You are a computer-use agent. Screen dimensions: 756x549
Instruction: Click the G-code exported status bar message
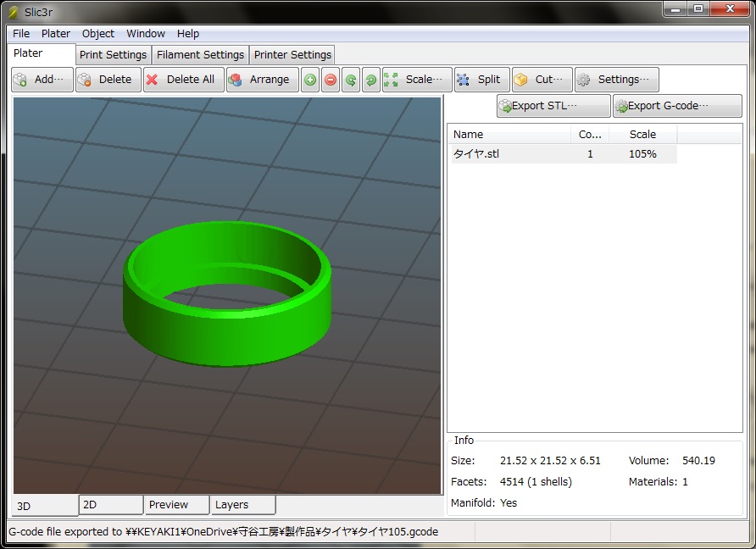click(223, 532)
